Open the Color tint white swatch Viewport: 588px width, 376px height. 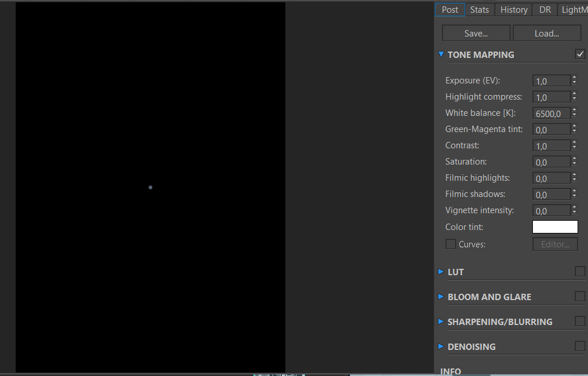point(555,227)
